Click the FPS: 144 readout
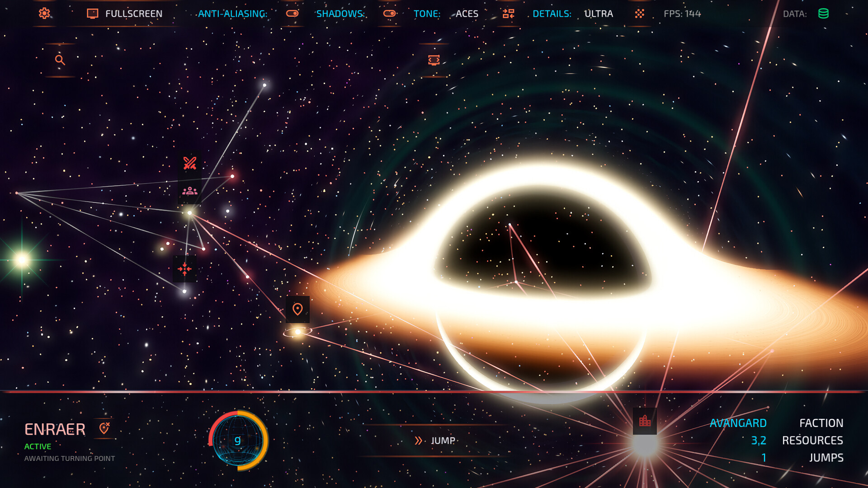Screen dimensions: 868x488 [x=682, y=14]
